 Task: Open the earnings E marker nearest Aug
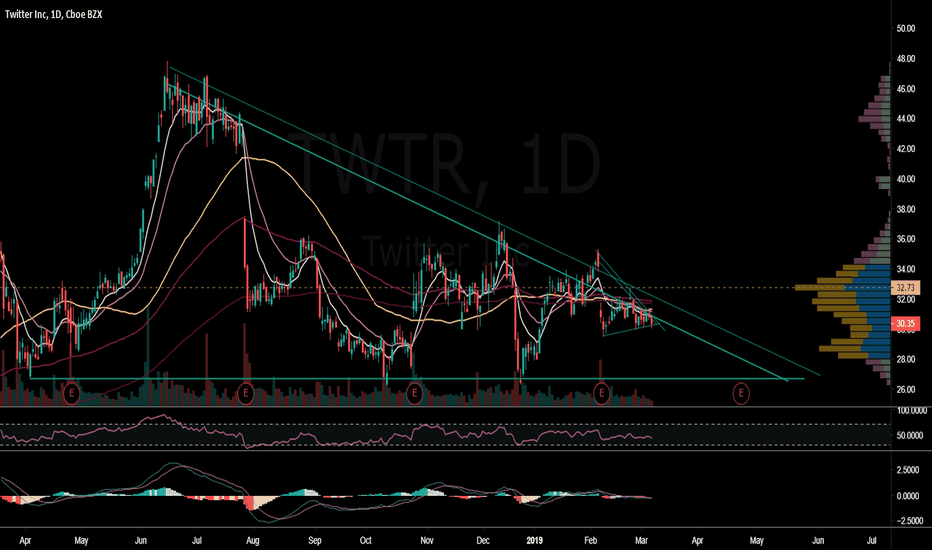pos(245,393)
